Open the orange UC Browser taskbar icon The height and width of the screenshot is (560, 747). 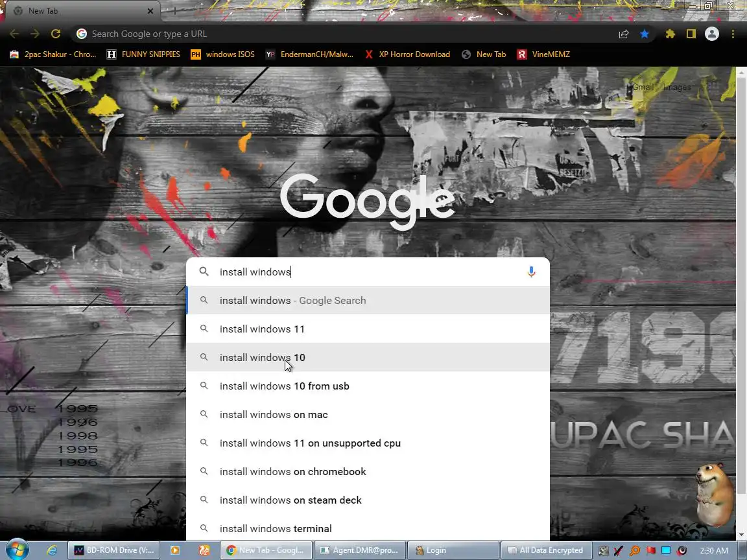204,550
